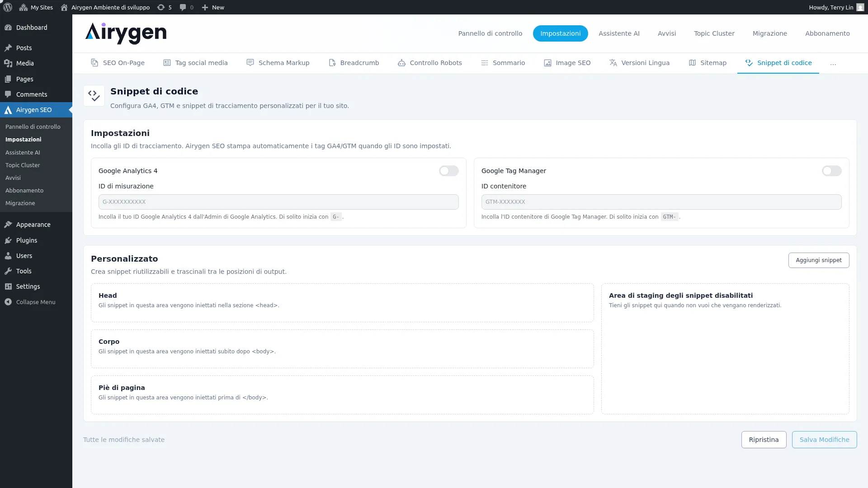Click the Plugins plug icon
The height and width of the screenshot is (488, 868).
click(x=8, y=240)
